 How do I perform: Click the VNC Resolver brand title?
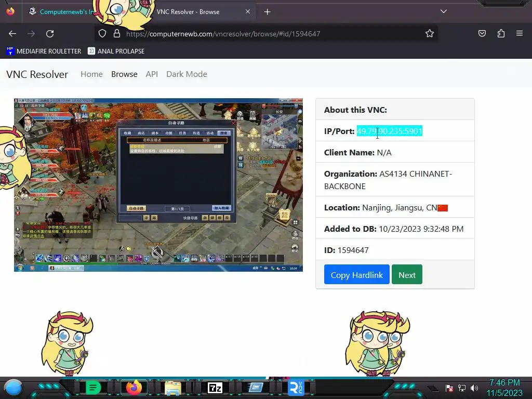[37, 74]
